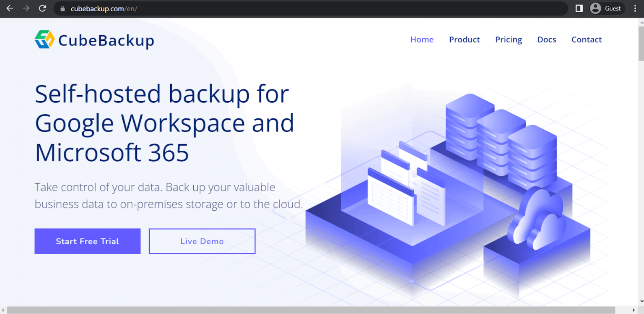644x314 pixels.
Task: Click the side panel icon near the profile
Action: coord(578,8)
